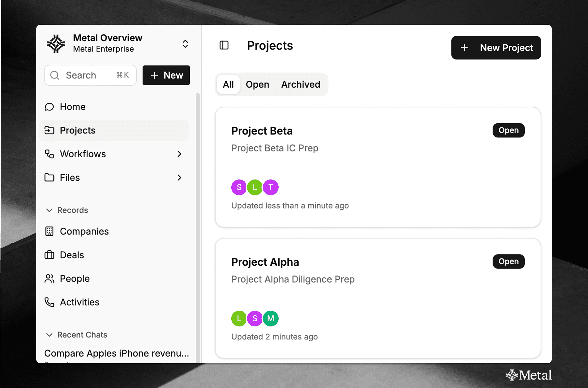Click the Metal logo in the sidebar header
Image resolution: width=588 pixels, height=388 pixels.
pos(56,44)
